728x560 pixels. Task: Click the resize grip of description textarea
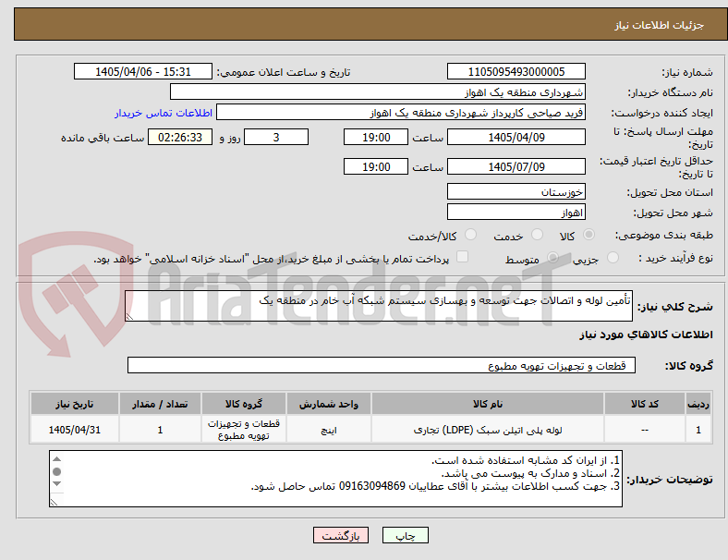point(129,317)
